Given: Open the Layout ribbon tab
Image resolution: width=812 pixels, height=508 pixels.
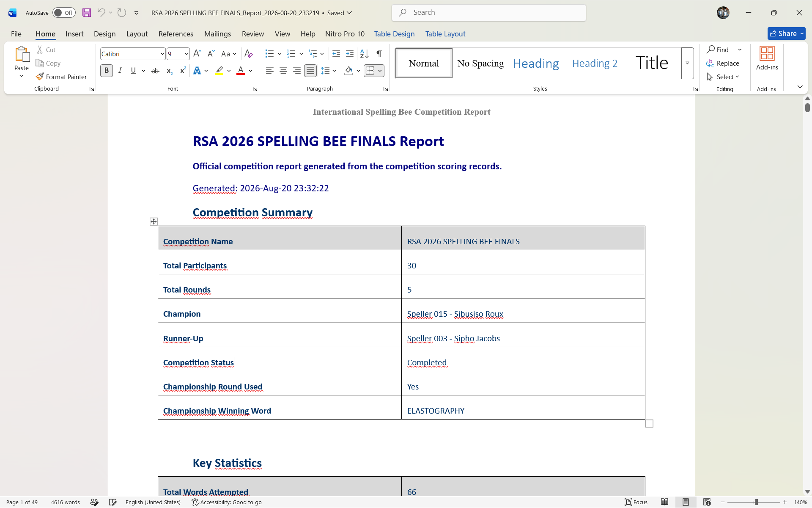Looking at the screenshot, I should point(137,34).
